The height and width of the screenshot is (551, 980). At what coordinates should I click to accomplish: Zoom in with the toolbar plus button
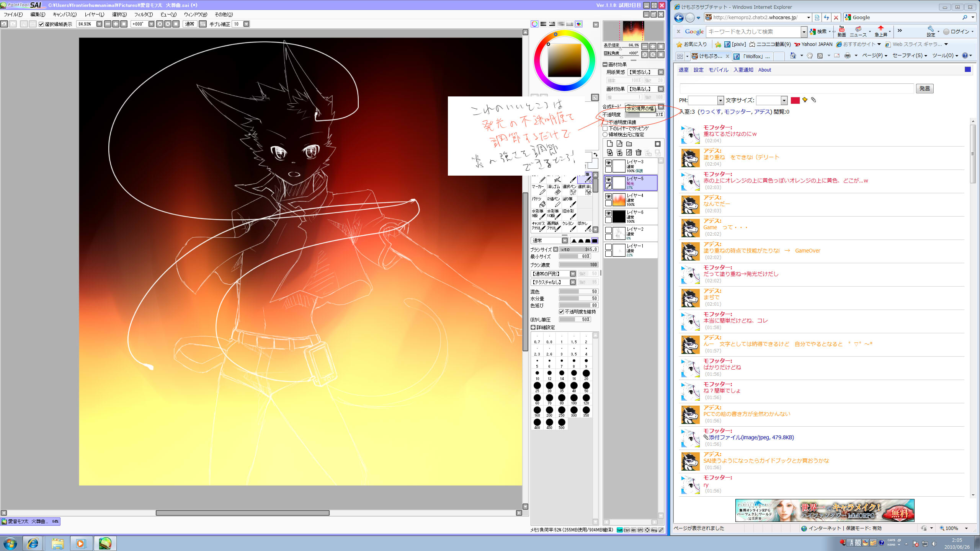point(116,24)
